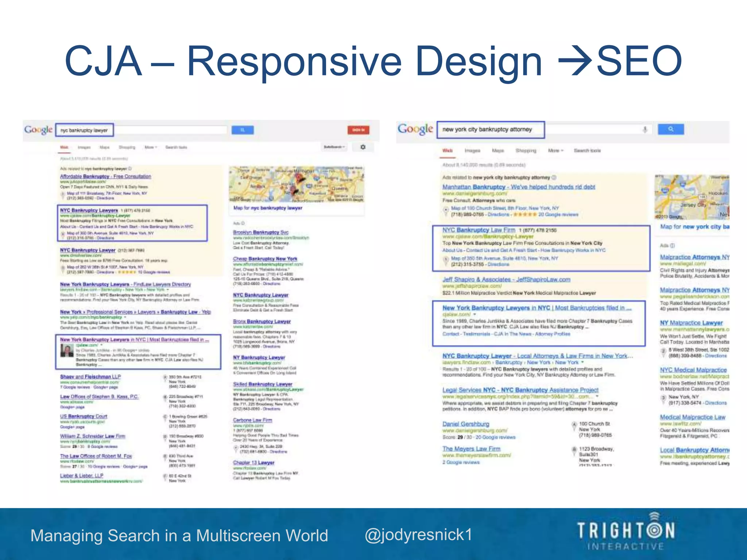This screenshot has height=560, width=747.
Task: Click the map pin next to '1123 Broadway' listing
Action: [x=574, y=450]
